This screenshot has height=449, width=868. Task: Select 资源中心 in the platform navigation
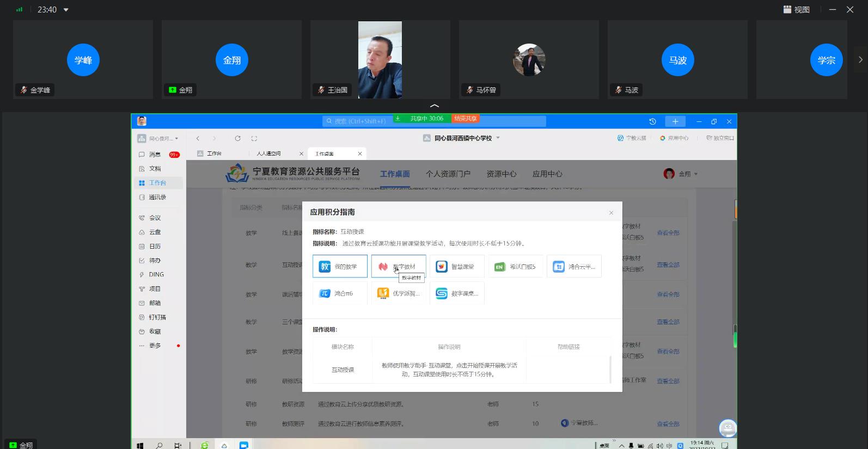501,174
